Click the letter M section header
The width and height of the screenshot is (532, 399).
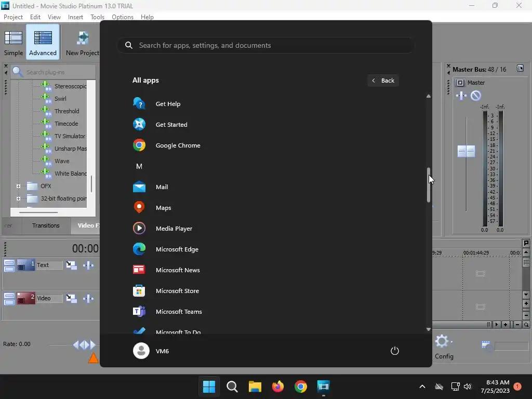[x=139, y=166]
